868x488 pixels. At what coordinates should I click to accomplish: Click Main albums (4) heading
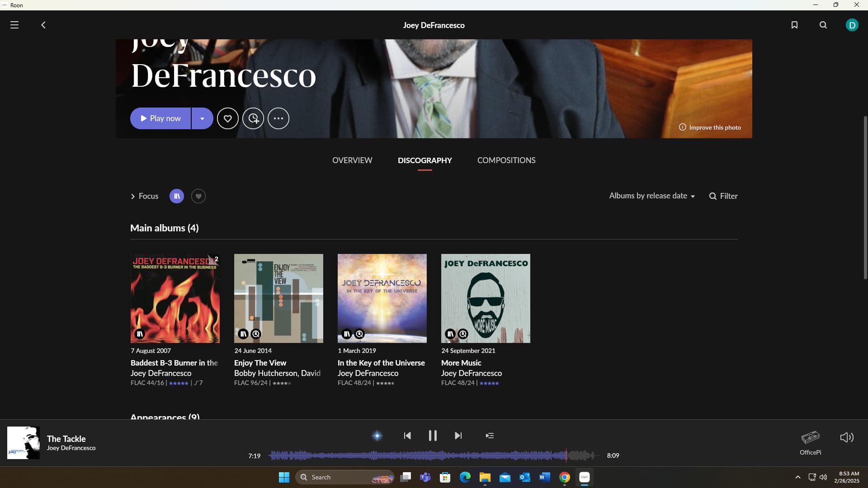165,228
